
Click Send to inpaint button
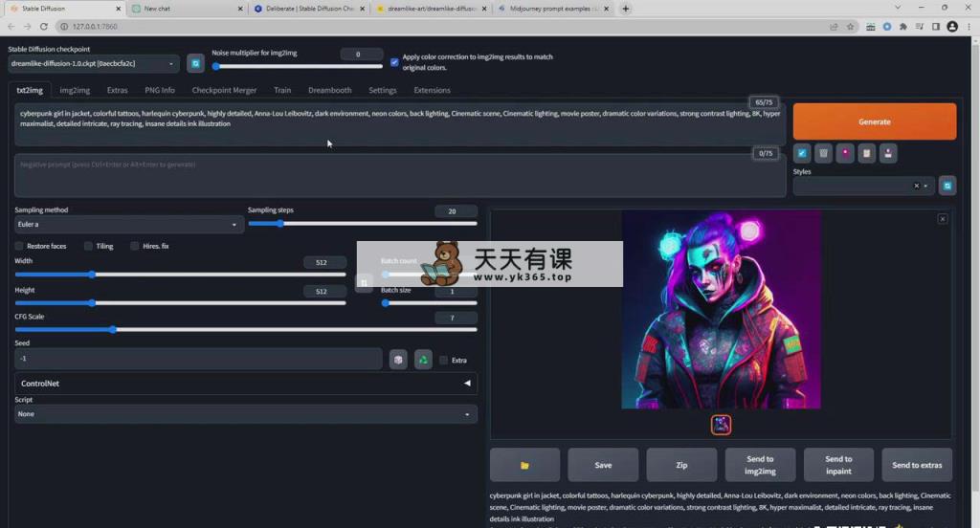[x=838, y=465]
